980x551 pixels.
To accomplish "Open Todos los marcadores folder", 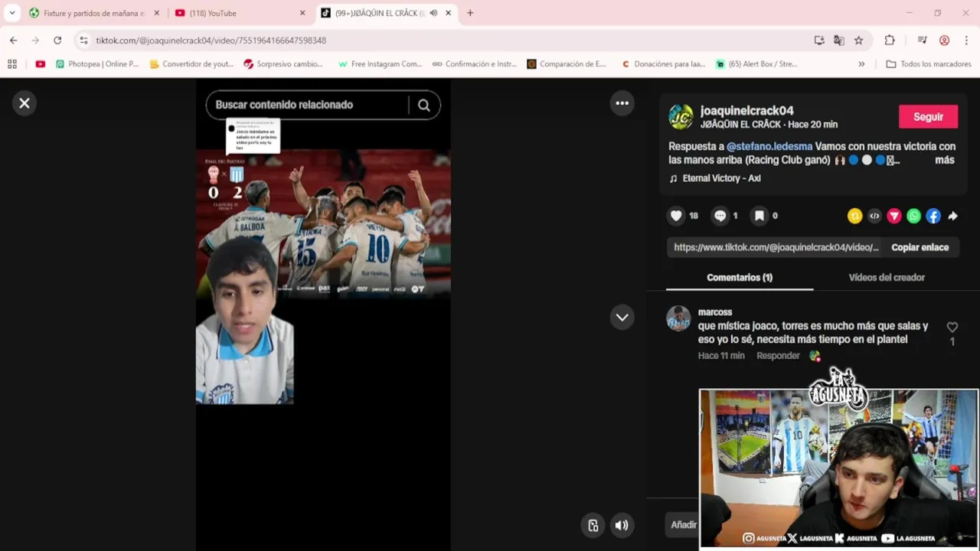I will 929,64.
